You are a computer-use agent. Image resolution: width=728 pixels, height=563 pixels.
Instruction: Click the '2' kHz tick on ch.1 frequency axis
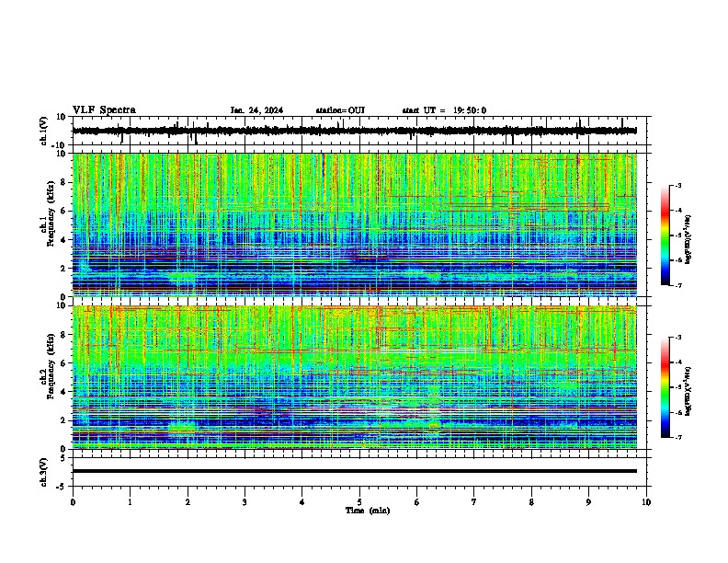tap(63, 268)
